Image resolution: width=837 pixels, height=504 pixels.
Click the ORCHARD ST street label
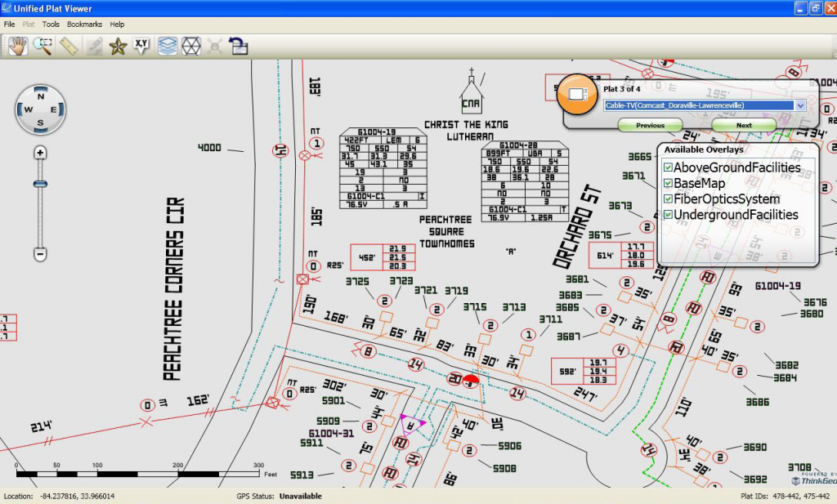pyautogui.click(x=576, y=226)
